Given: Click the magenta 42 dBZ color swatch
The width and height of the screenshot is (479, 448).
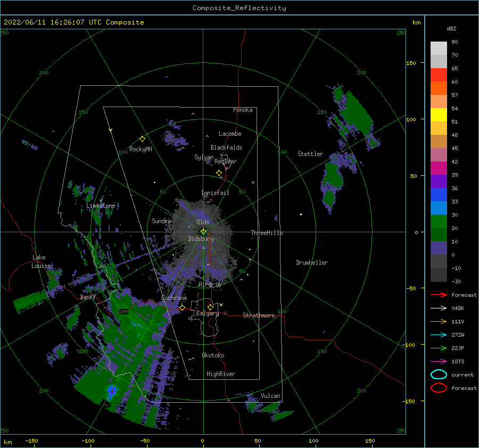Looking at the screenshot, I should coord(439,168).
